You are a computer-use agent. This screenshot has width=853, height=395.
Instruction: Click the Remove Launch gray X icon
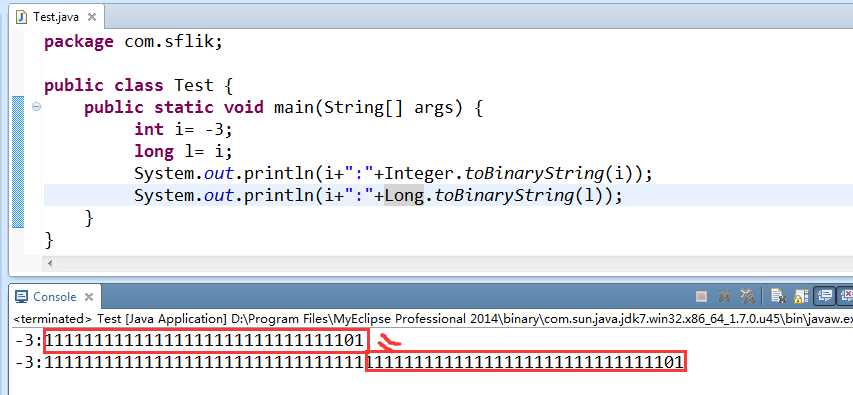tap(724, 297)
